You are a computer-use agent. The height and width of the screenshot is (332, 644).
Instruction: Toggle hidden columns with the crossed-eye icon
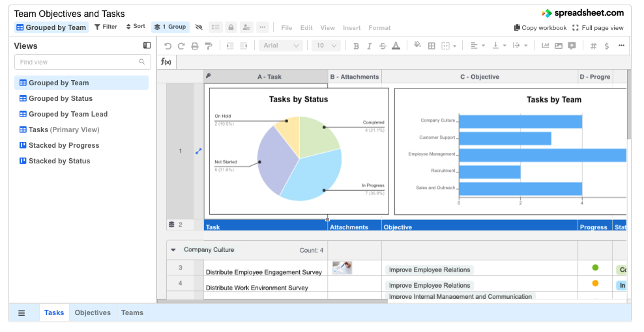[199, 27]
